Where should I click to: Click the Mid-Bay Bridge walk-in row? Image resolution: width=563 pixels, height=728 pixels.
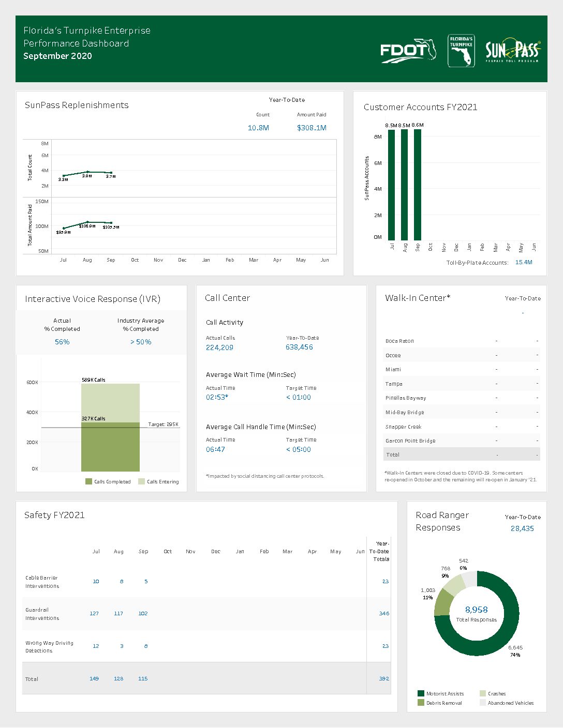[462, 412]
